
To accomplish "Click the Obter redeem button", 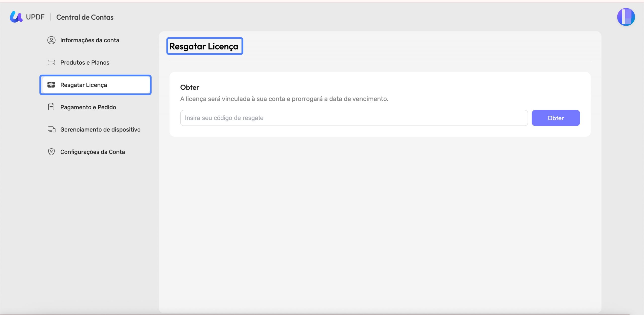I will (x=556, y=118).
